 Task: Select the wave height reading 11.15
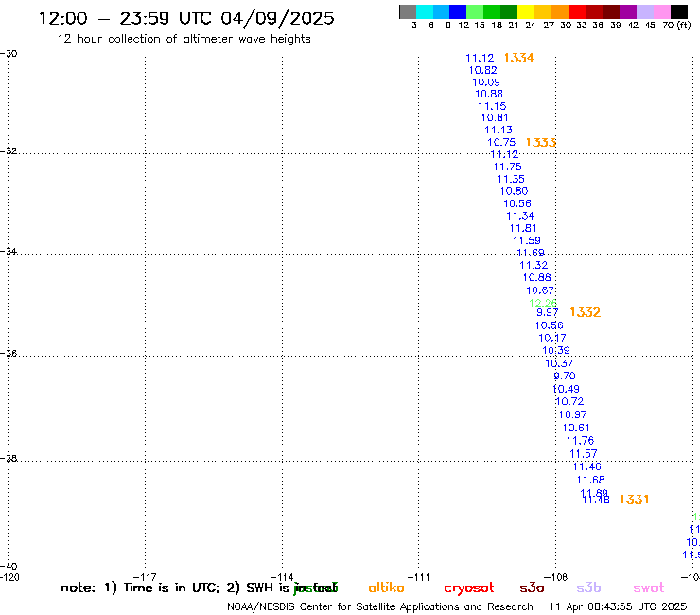[x=492, y=106]
